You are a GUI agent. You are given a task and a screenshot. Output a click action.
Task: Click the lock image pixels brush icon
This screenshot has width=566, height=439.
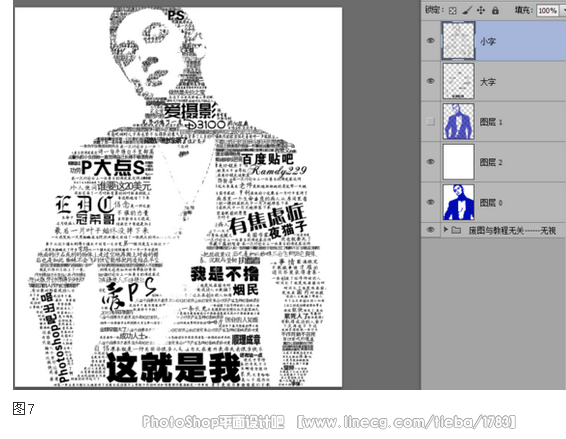coord(466,10)
